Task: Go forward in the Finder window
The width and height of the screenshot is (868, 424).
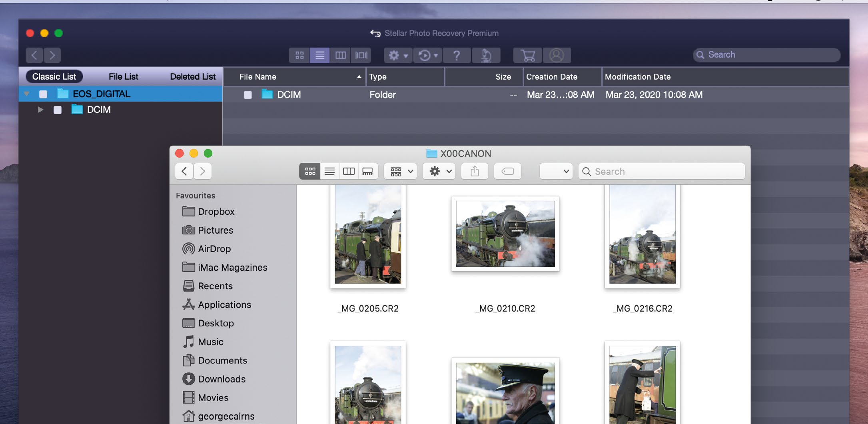Action: (x=203, y=171)
